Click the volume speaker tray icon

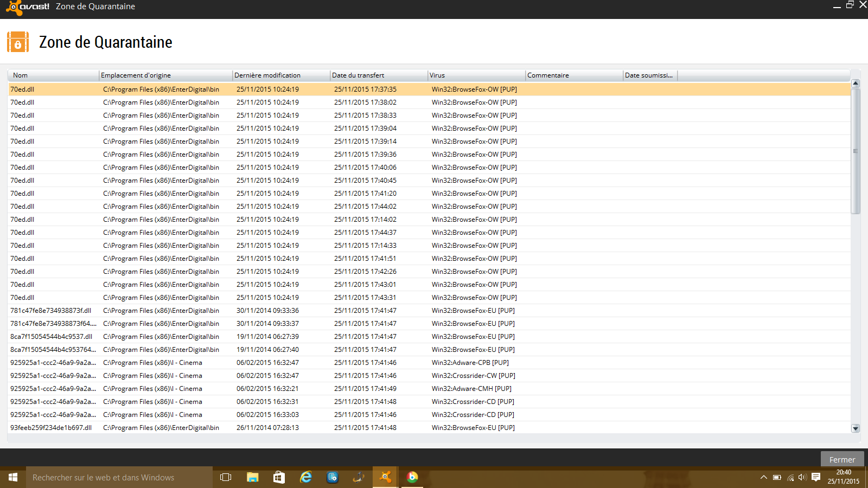802,477
